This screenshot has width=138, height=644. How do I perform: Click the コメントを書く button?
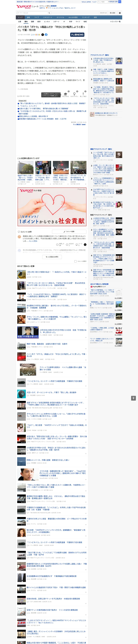point(69,232)
